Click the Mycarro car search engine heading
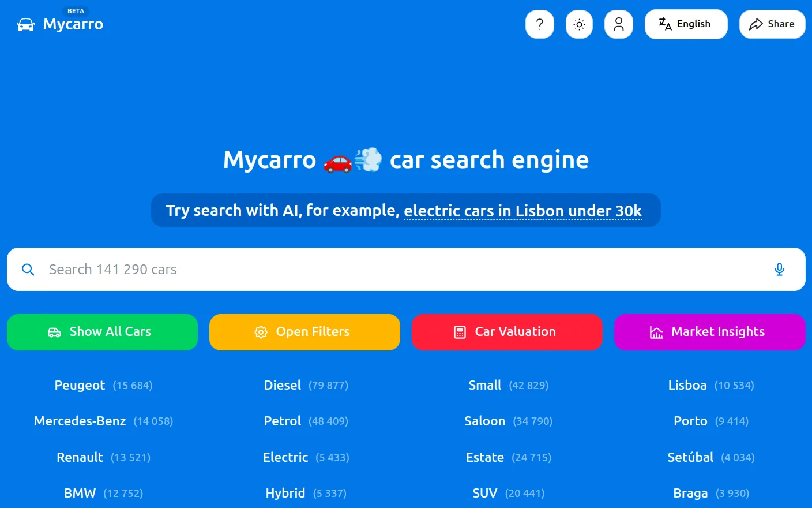Viewport: 812px width, 508px height. pos(406,160)
